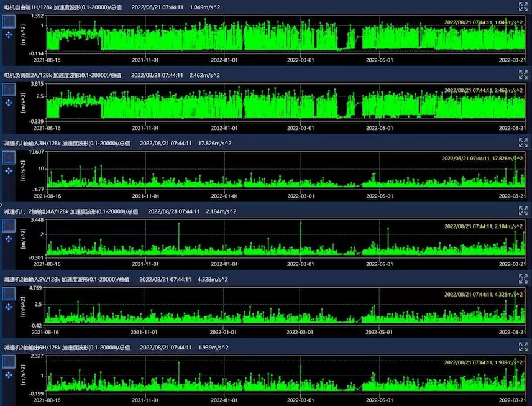Click the tall spike near 2022-03-01 in 4A chart

300,236
